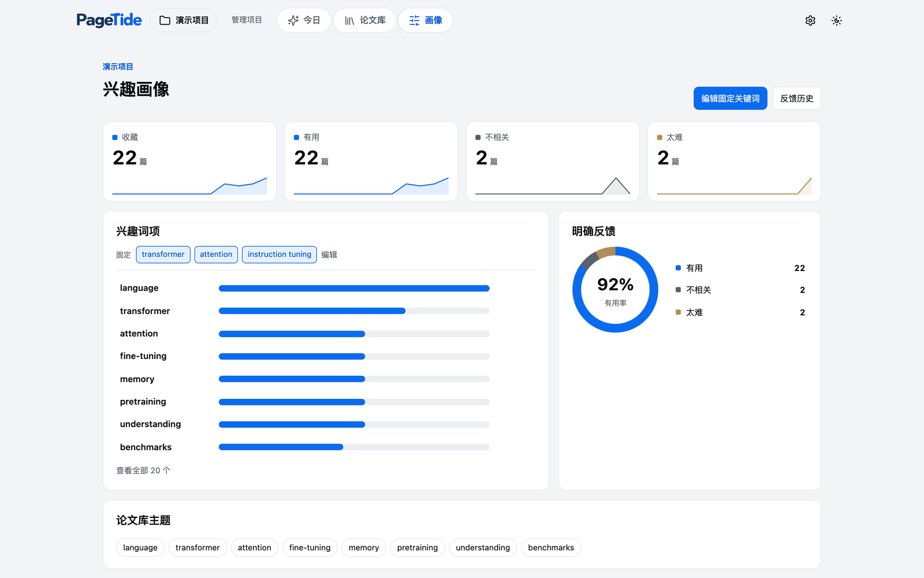The width and height of the screenshot is (924, 578).
Task: Click the benchmarks term label in list
Action: tap(146, 447)
